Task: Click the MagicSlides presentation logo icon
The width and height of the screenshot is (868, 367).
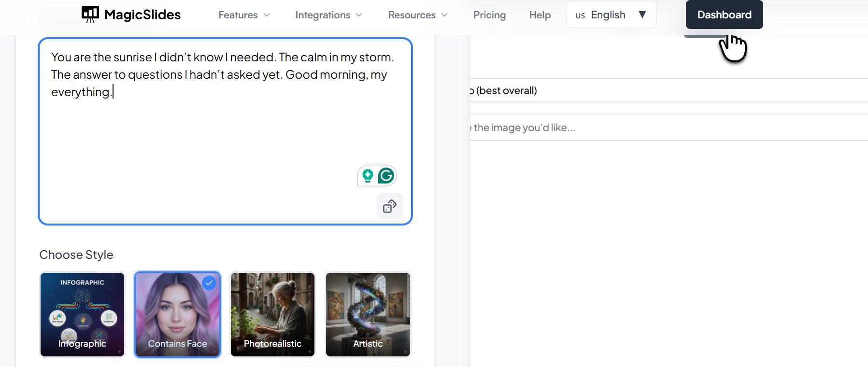Action: coord(90,14)
